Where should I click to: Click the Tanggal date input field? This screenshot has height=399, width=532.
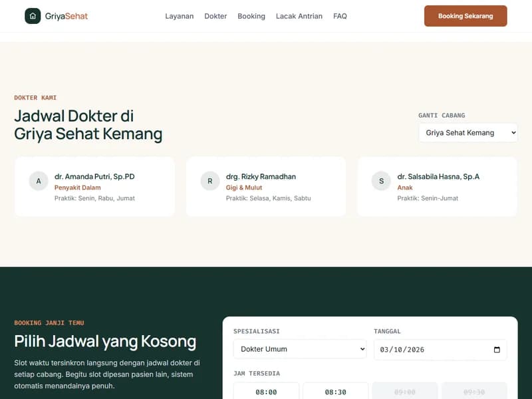pos(440,350)
